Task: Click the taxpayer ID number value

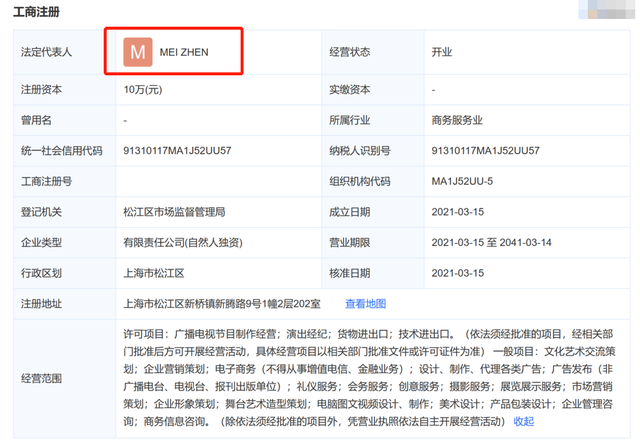Action: (x=485, y=151)
